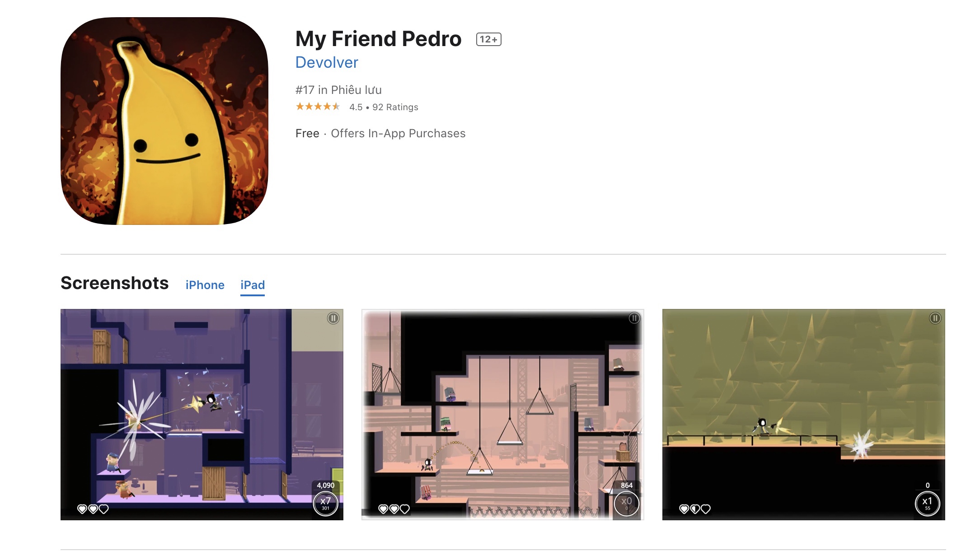Open the Devolver developer link
980x551 pixels.
pos(327,62)
